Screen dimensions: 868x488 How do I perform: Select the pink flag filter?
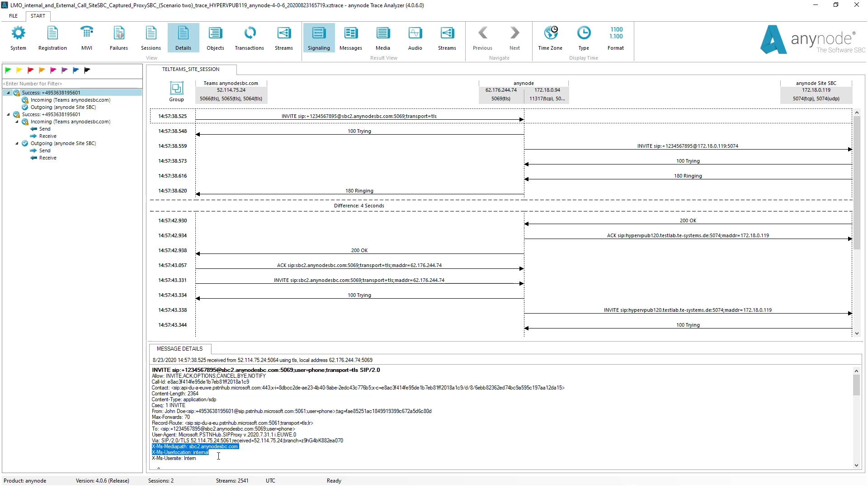click(53, 70)
